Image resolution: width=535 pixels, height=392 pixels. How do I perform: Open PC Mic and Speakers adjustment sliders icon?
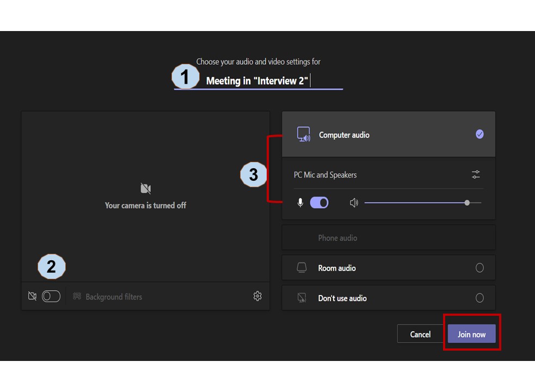coord(476,175)
